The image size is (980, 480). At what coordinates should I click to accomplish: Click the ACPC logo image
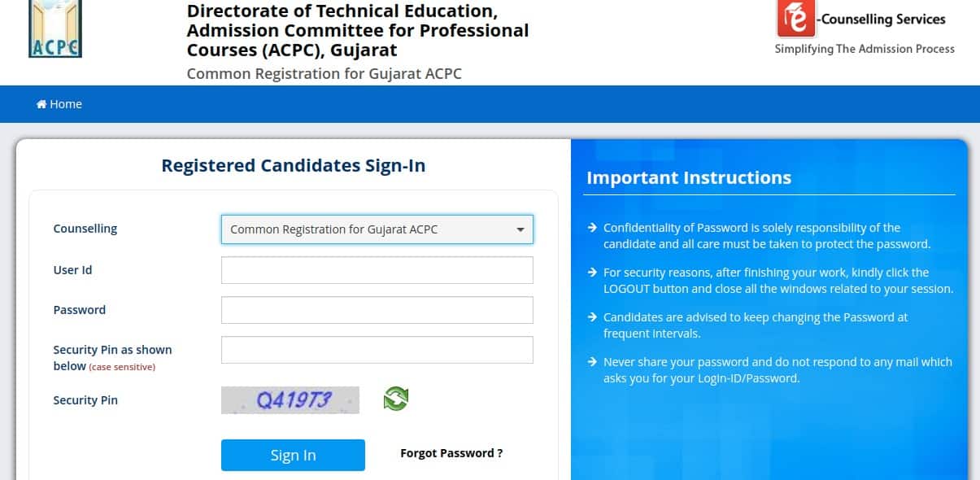[x=54, y=29]
